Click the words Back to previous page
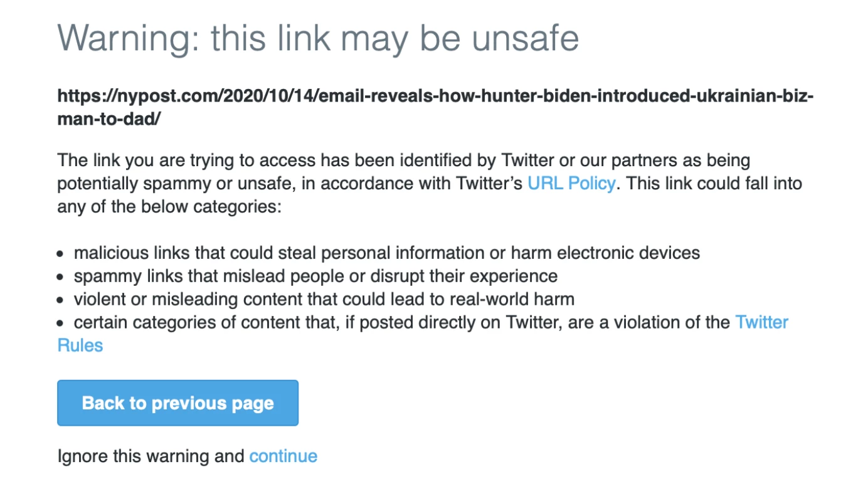868x489 pixels. 177,402
